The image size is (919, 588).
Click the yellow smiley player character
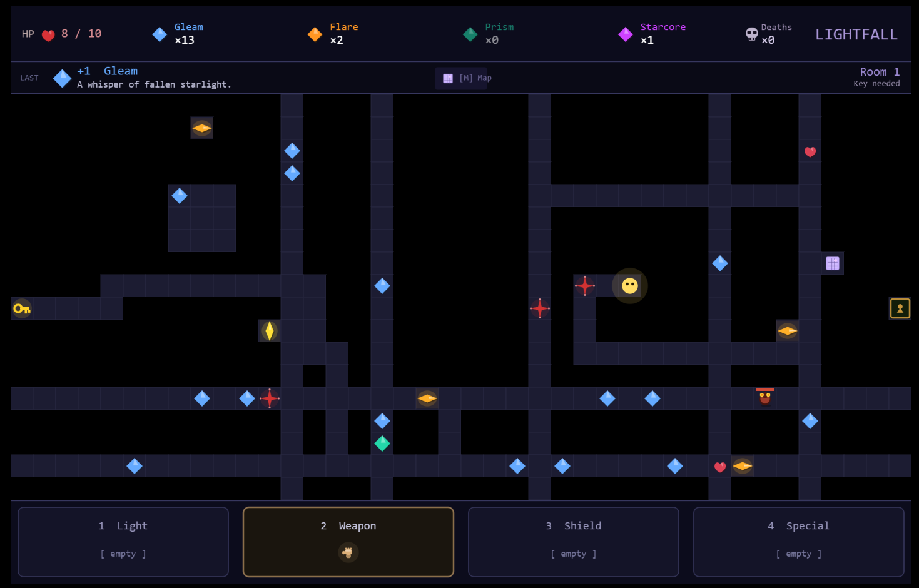point(630,286)
